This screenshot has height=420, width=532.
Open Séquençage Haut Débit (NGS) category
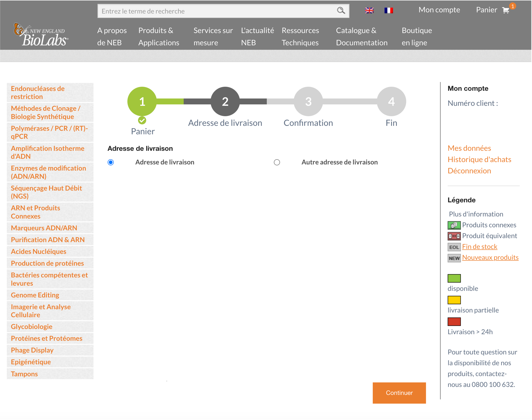[50, 192]
